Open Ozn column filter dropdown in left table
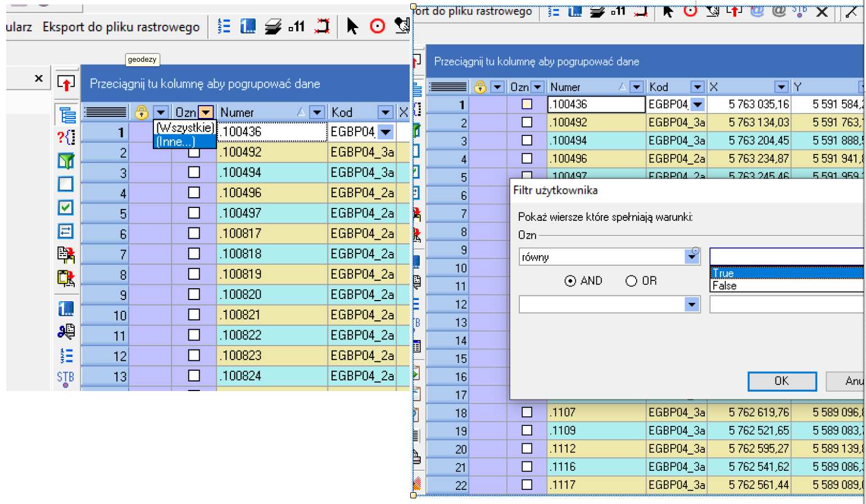This screenshot has width=866, height=504. 206,112
